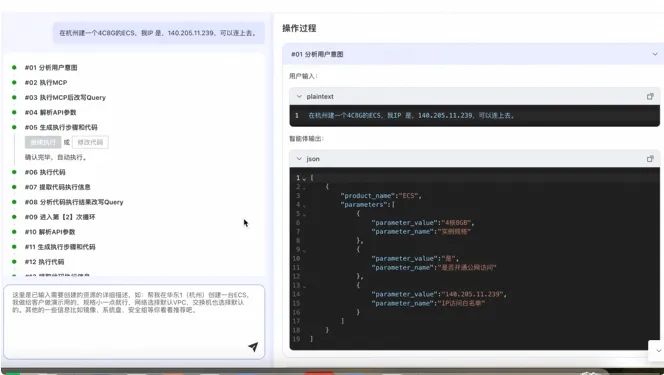This screenshot has width=664, height=375.
Task: Open step #04 解析API参数
Action: pos(50,112)
